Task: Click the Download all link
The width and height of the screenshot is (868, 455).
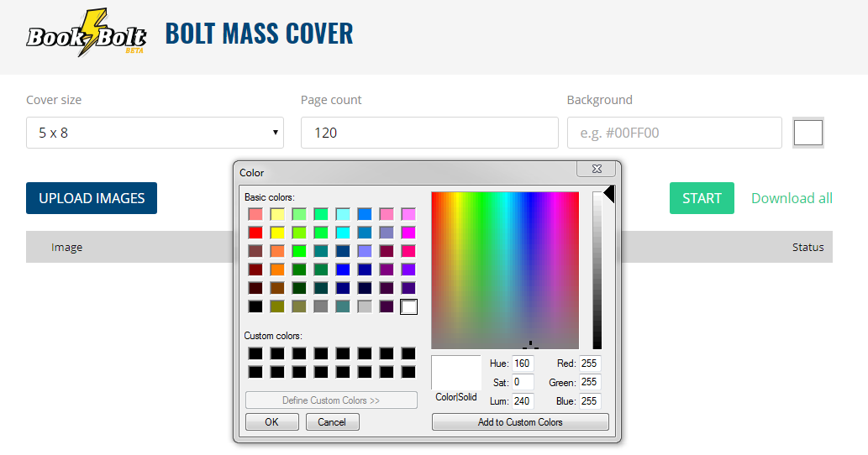Action: [792, 198]
